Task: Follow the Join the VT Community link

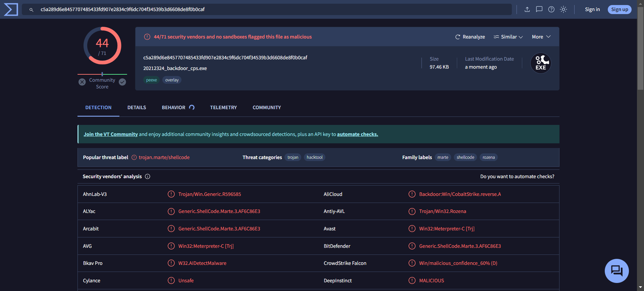Action: coord(111,134)
